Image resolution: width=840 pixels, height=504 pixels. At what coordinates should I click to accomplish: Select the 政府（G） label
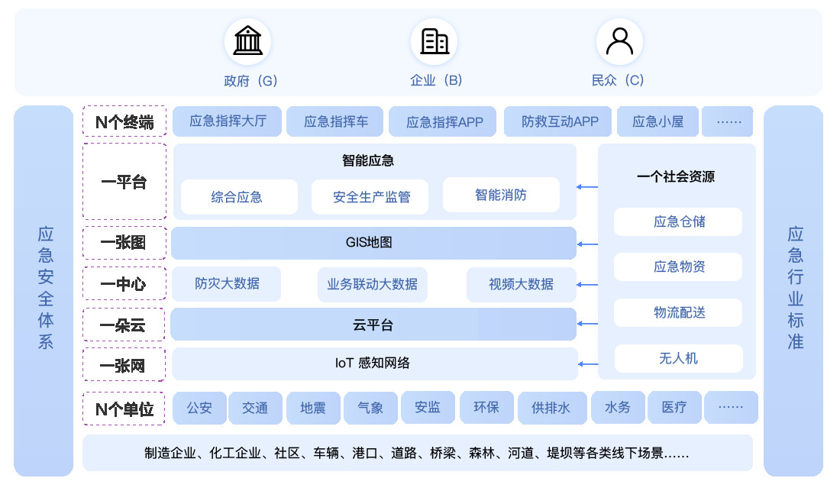[x=250, y=81]
